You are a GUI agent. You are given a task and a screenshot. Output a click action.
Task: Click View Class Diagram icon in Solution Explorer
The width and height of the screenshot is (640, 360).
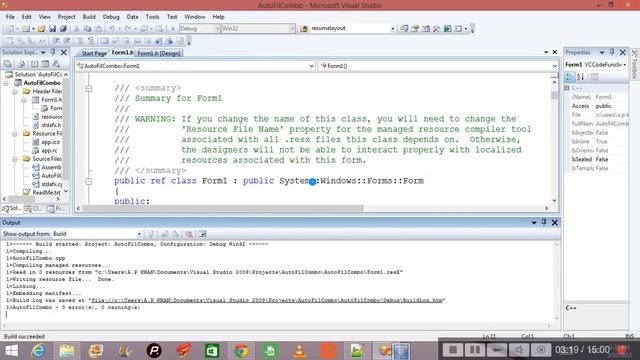[56, 64]
